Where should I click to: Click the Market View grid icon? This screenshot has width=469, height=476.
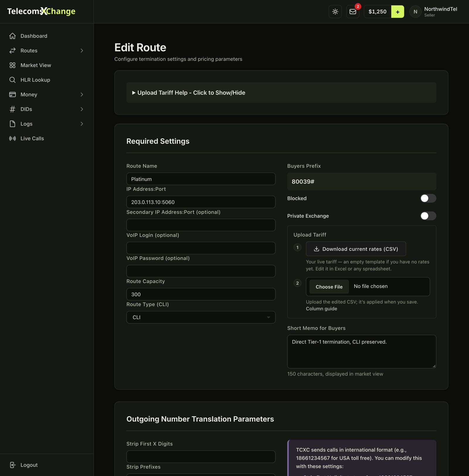click(12, 65)
